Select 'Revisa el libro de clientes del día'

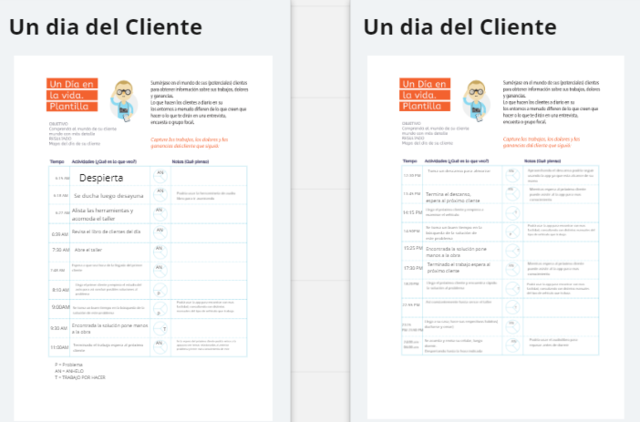tap(106, 232)
